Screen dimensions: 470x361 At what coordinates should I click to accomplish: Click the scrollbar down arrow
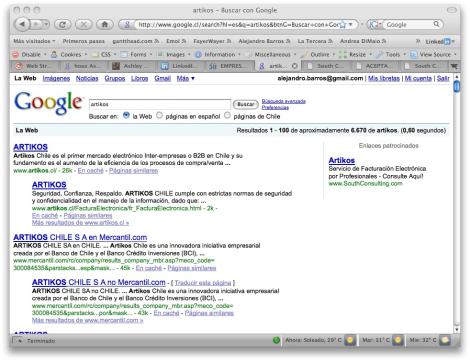point(457,329)
